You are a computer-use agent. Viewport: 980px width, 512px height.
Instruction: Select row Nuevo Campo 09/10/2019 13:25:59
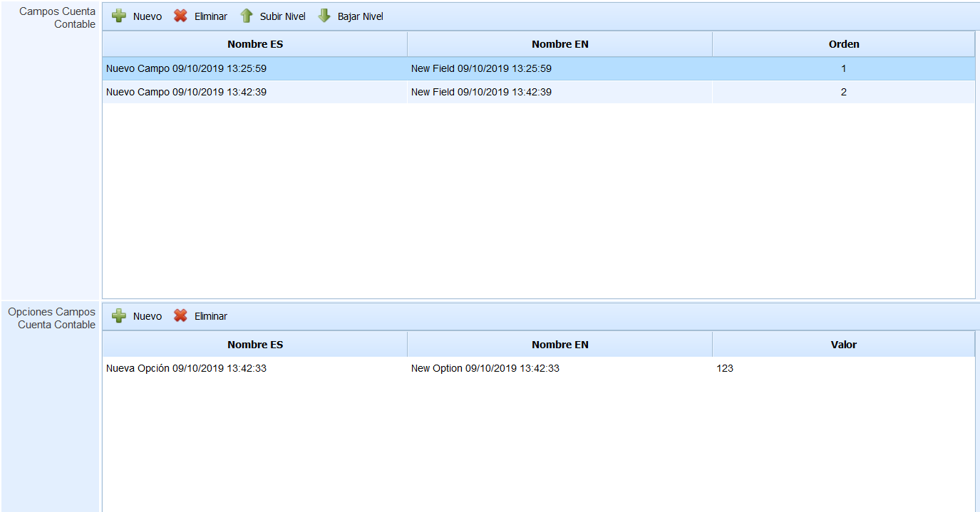pyautogui.click(x=186, y=69)
